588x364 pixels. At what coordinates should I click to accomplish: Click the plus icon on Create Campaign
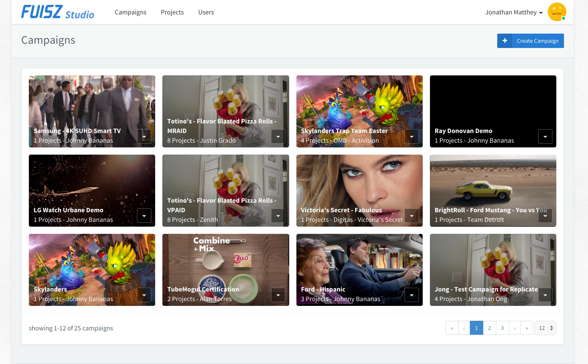click(505, 41)
